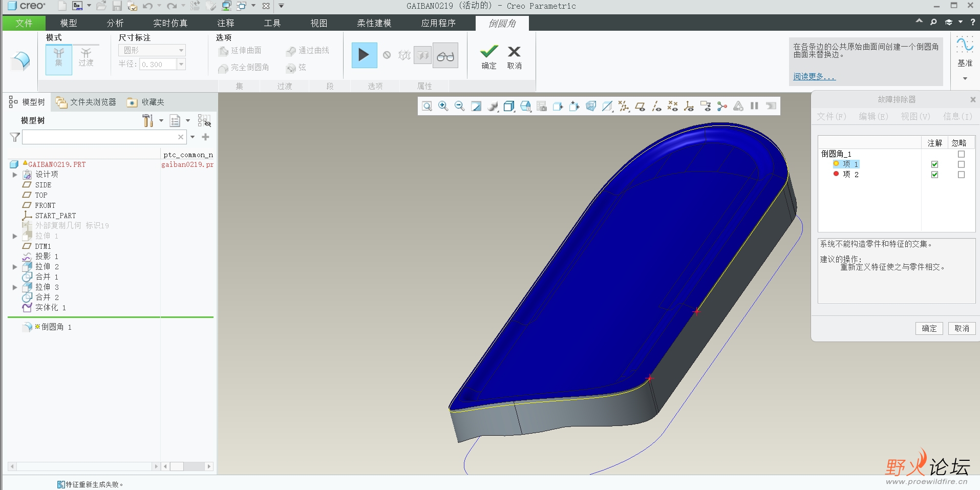980x490 pixels.
Task: Toggle axis display icon in graphics toolbar
Action: (x=656, y=106)
